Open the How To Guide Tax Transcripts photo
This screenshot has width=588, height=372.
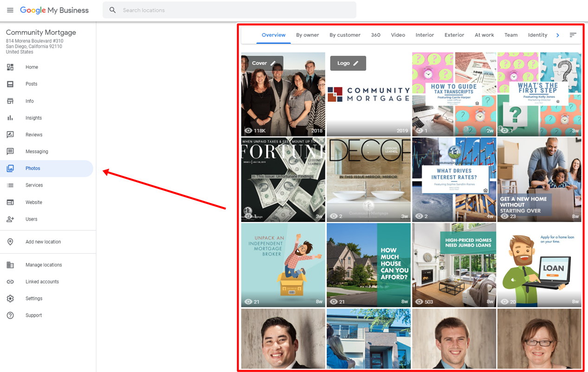point(454,94)
